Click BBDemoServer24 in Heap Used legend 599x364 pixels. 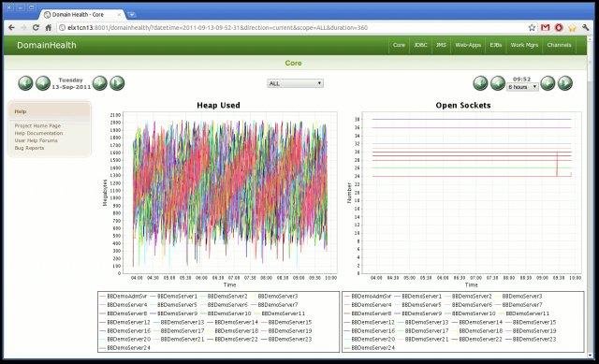pyautogui.click(x=128, y=348)
